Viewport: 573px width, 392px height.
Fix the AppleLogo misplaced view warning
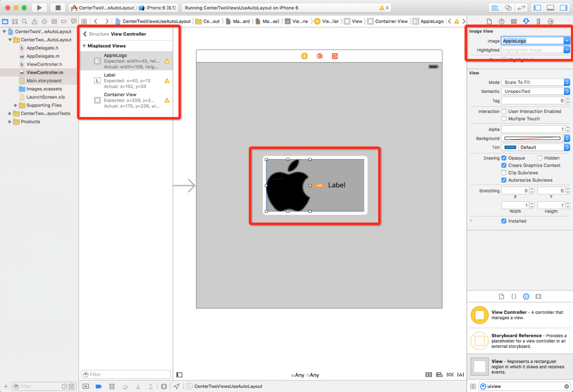(167, 61)
